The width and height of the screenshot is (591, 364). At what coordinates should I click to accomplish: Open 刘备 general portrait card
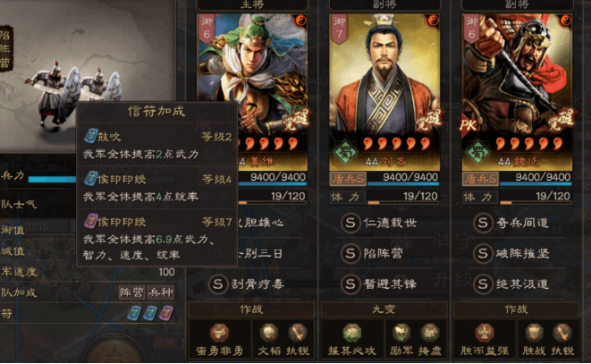pos(384,92)
